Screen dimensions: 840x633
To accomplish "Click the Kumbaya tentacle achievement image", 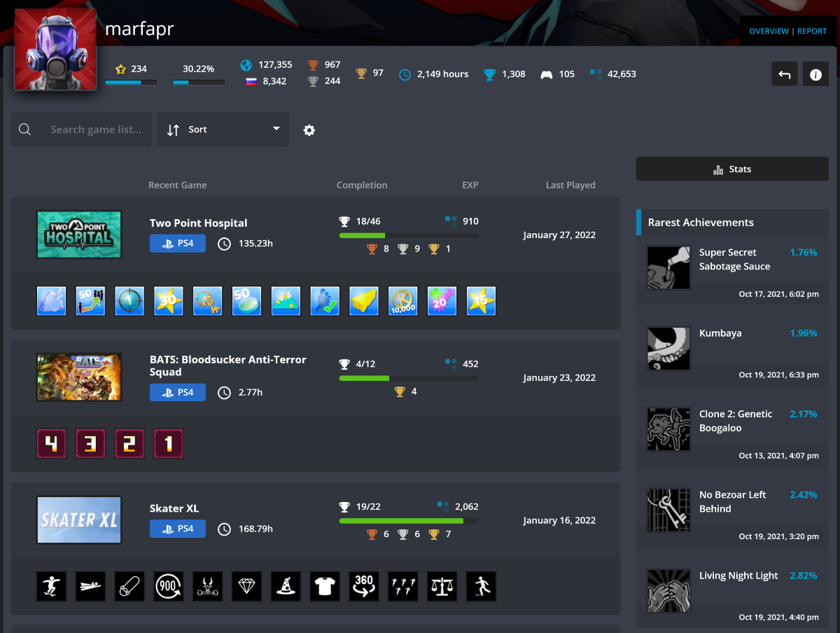I will pos(668,349).
